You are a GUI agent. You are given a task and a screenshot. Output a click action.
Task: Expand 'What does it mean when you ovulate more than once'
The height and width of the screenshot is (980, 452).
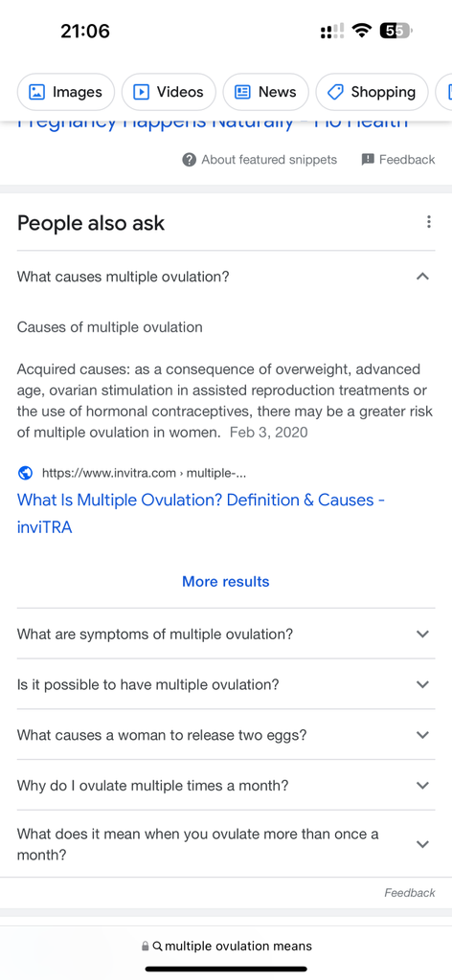(226, 844)
